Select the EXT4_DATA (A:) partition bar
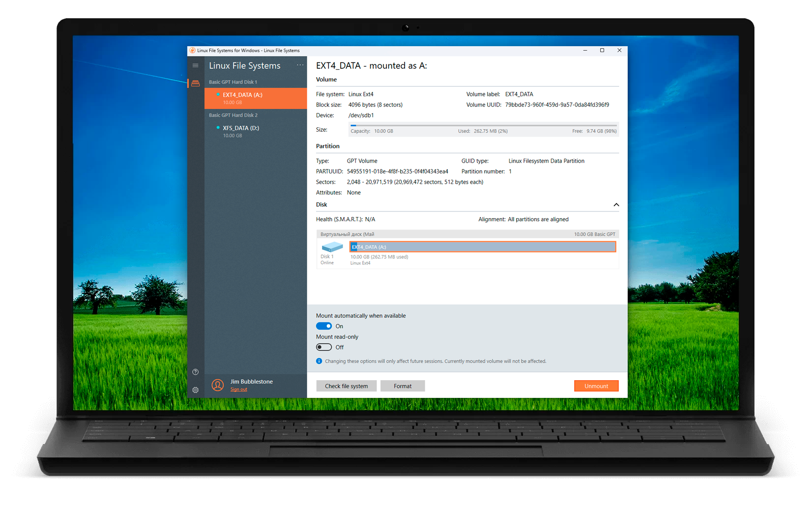 click(483, 247)
